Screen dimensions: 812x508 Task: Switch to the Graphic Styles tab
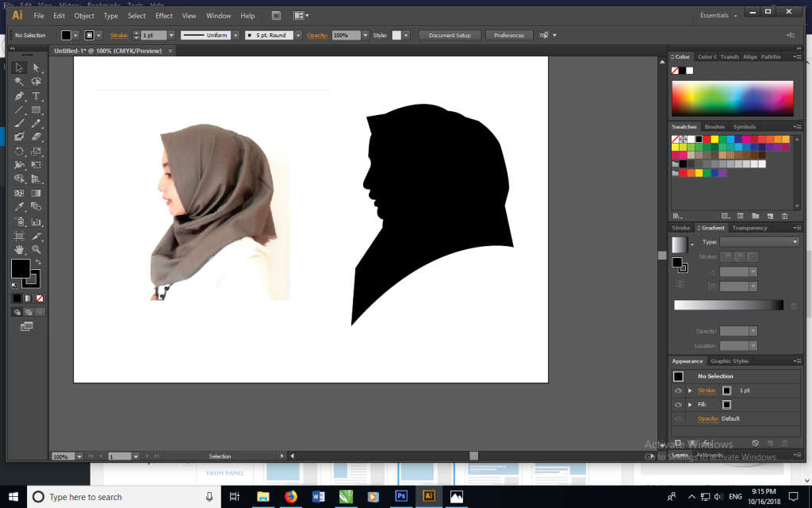coord(730,361)
